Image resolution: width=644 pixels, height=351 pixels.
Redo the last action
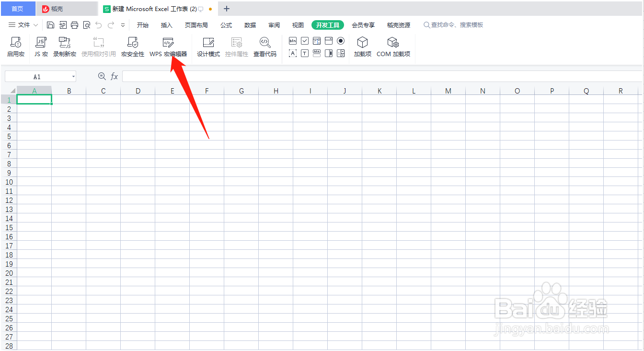tap(111, 25)
